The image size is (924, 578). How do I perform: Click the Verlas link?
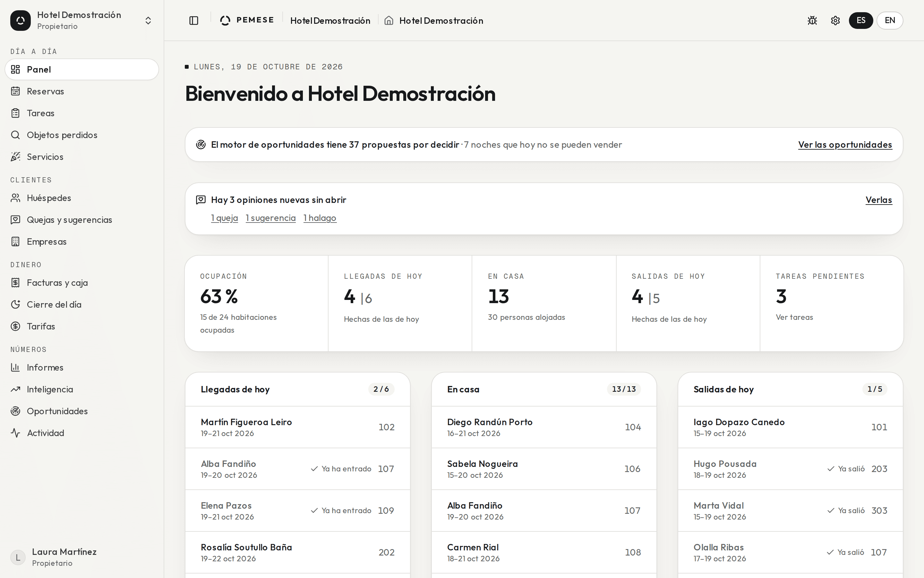[878, 200]
